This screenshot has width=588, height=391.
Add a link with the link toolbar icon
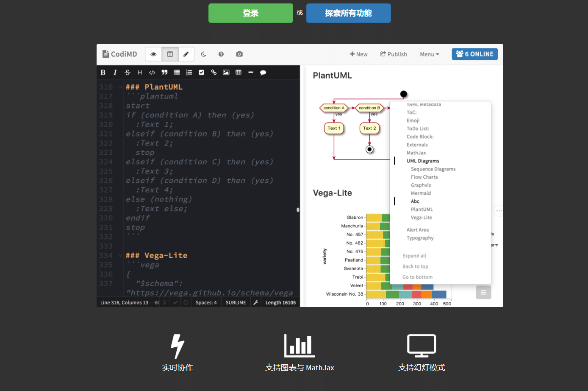tap(214, 72)
